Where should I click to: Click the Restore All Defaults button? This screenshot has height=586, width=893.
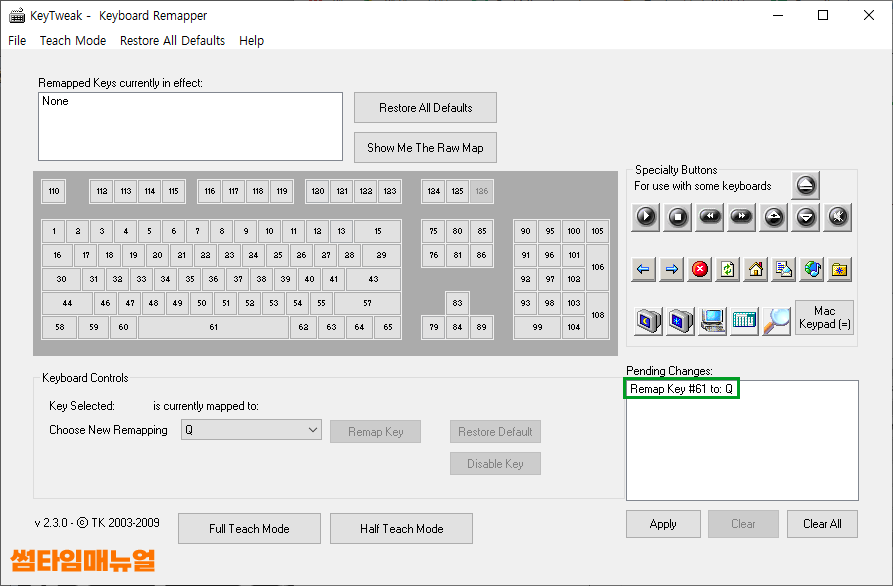coord(425,108)
